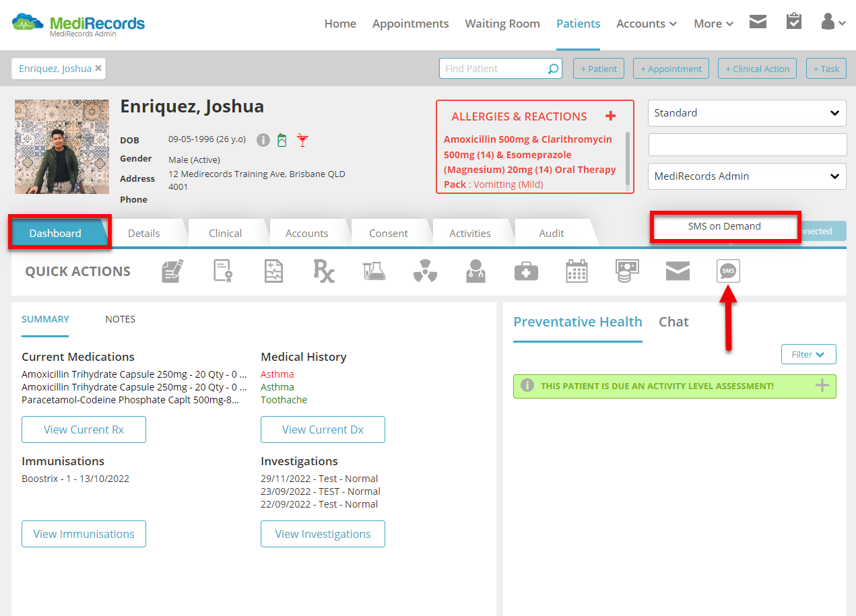Open the Filter dropdown in Preventative Health
The height and width of the screenshot is (616, 856).
[809, 354]
